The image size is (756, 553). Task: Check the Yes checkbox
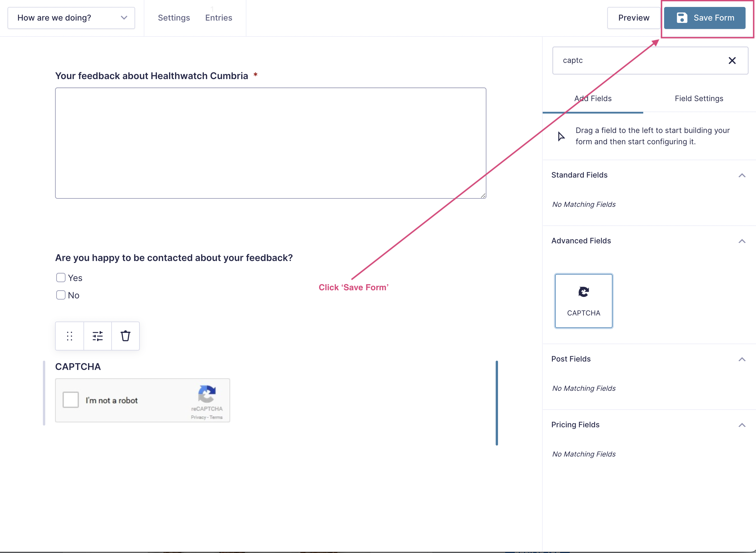point(61,278)
